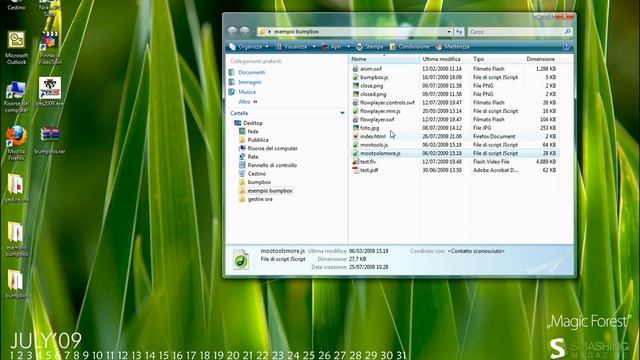Select Pubblica in folder tree

258,140
